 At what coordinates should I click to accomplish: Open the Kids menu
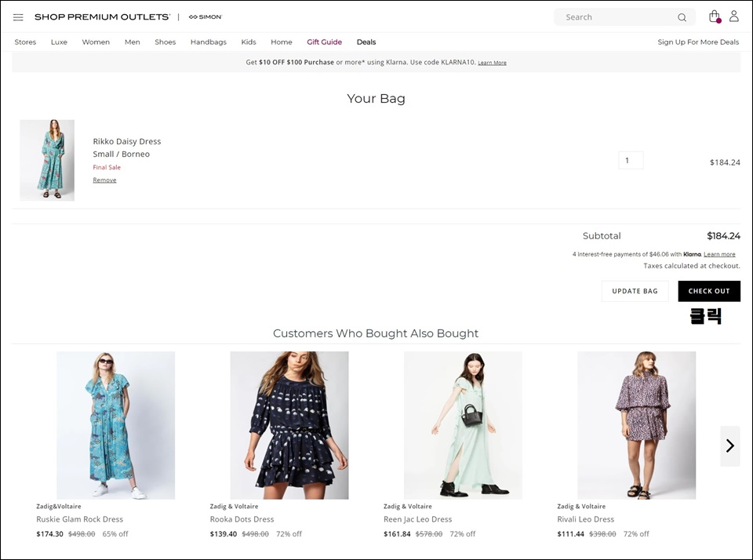click(x=249, y=42)
